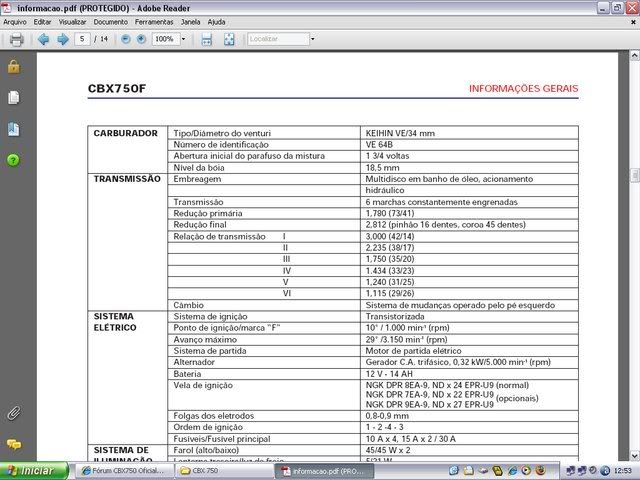This screenshot has width=640, height=480.
Task: Click the fit width scrolling mode icon
Action: 207,39
